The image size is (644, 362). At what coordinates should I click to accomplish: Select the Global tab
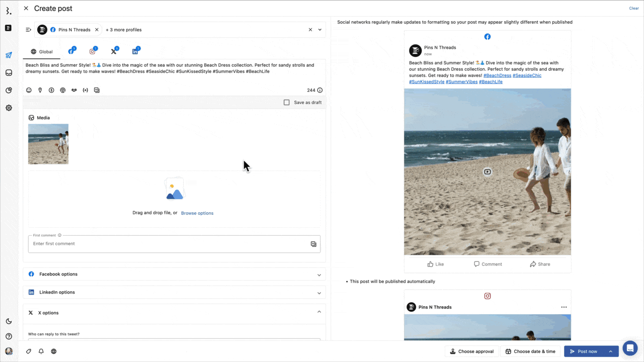[42, 52]
